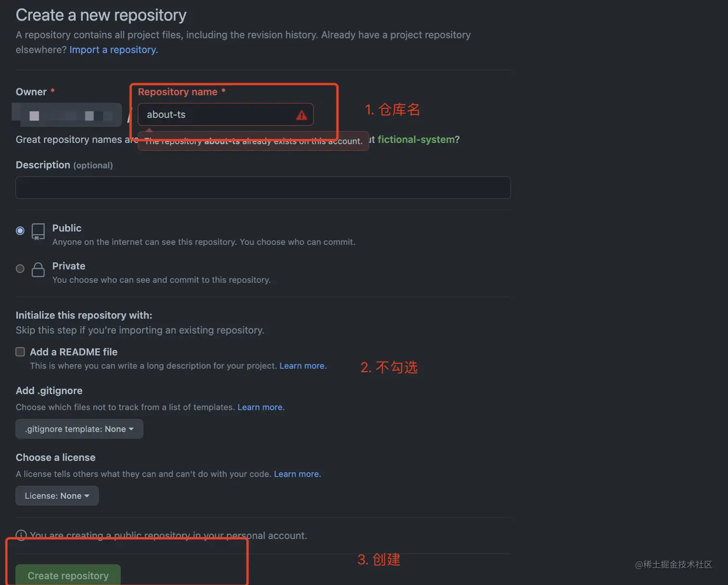Click the Add a README file label
Image resolution: width=728 pixels, height=585 pixels.
(74, 352)
